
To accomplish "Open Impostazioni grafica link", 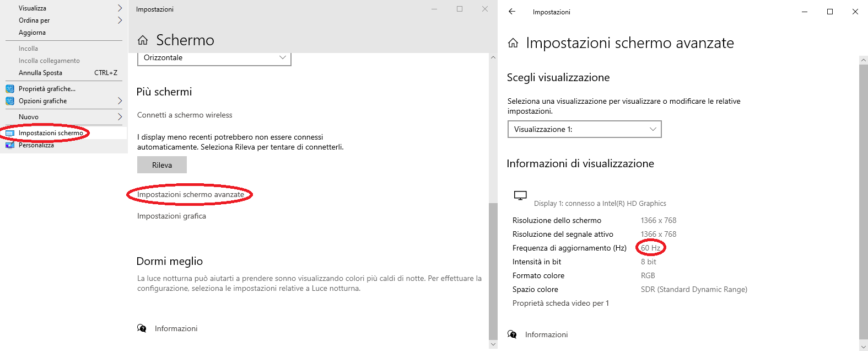I will pyautogui.click(x=171, y=216).
